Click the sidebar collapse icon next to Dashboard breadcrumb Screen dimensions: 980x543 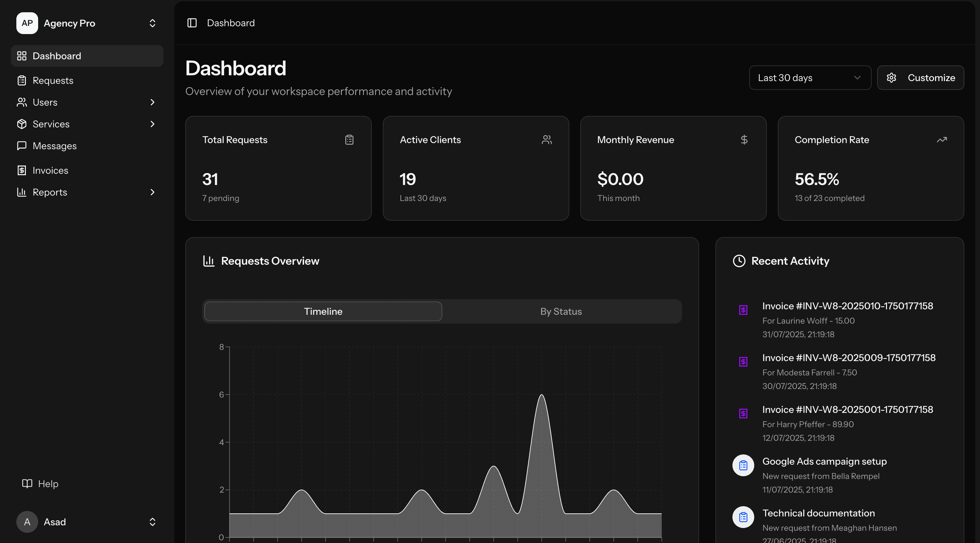(x=192, y=23)
